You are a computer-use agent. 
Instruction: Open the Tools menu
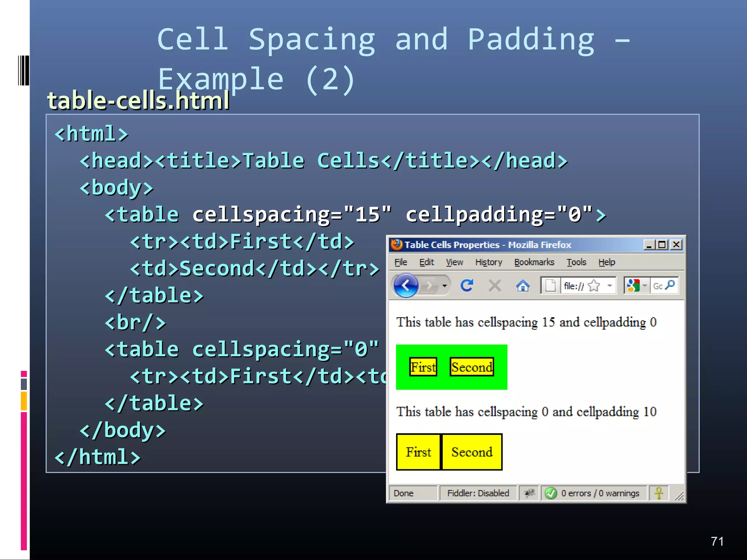(x=576, y=262)
